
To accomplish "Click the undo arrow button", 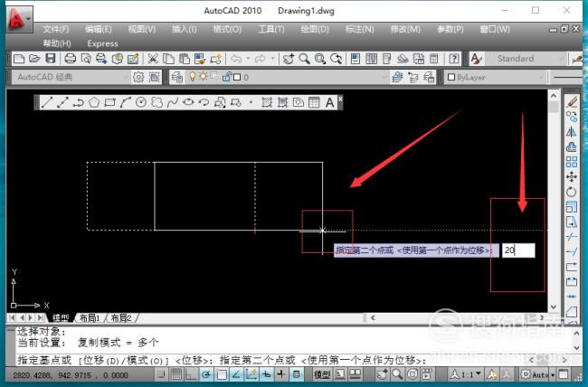I will coord(236,59).
